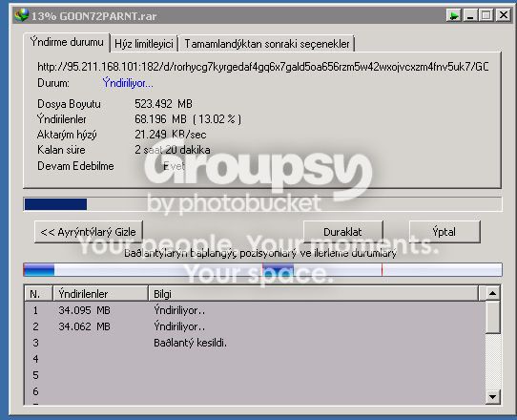Select connection row 1 with 34.095 MB
The height and width of the screenshot is (420, 517).
point(256,310)
